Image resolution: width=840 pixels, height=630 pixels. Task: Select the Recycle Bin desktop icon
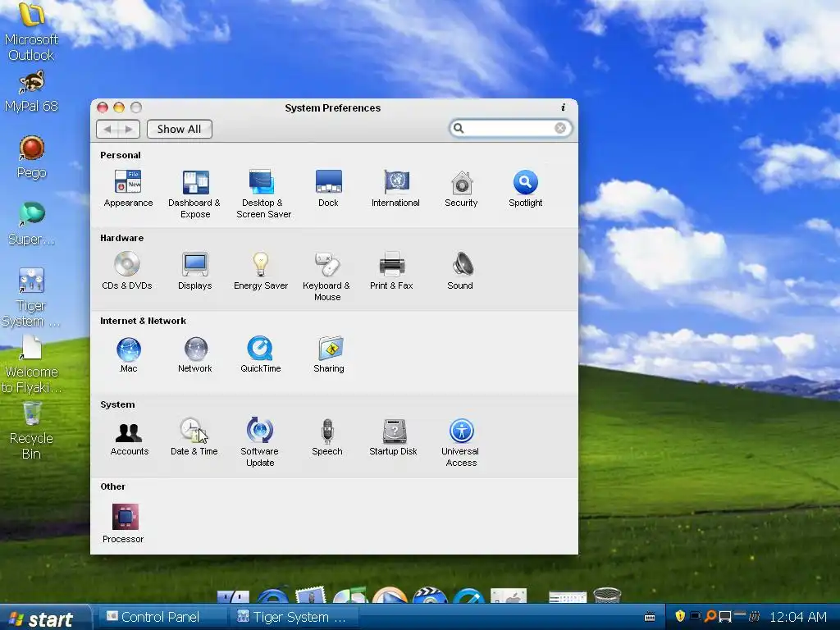click(32, 431)
